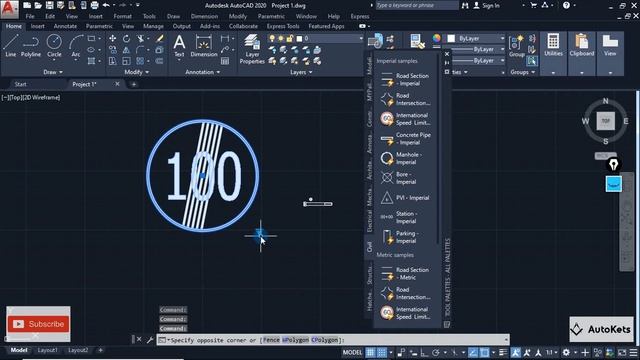
Task: Click the workspace switching gear icon
Action: point(566,352)
